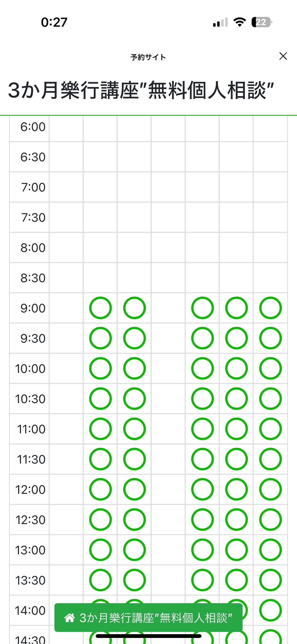Choose the 13:30 slot in the last day column
Image resolution: width=297 pixels, height=644 pixels.
[270, 580]
